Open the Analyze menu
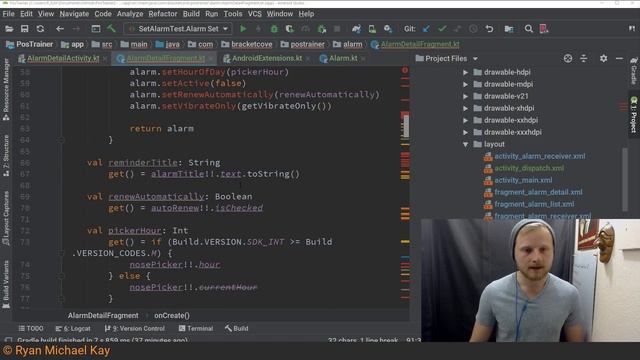 tap(130, 14)
